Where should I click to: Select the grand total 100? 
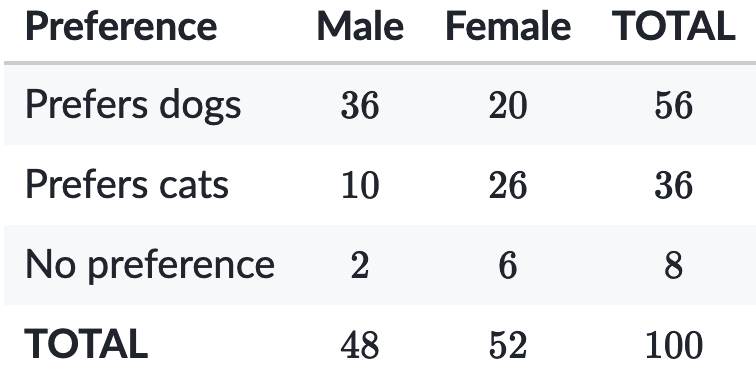pos(674,345)
